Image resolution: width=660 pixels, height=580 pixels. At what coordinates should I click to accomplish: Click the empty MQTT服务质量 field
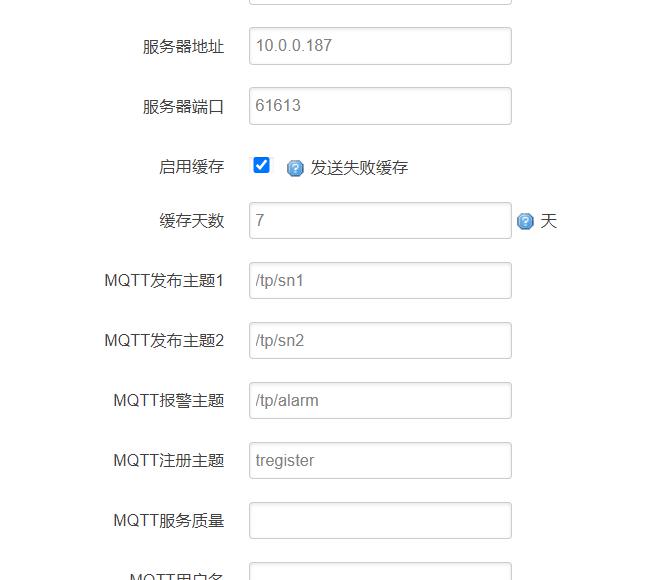[380, 521]
